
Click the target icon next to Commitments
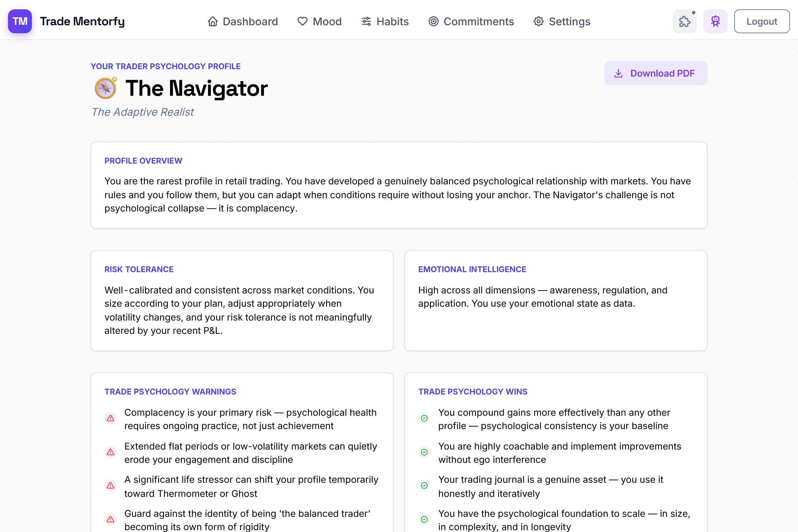(x=433, y=21)
